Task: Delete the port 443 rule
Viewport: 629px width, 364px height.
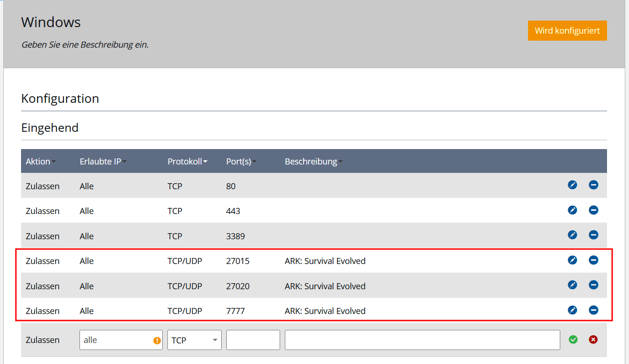Action: tap(593, 210)
